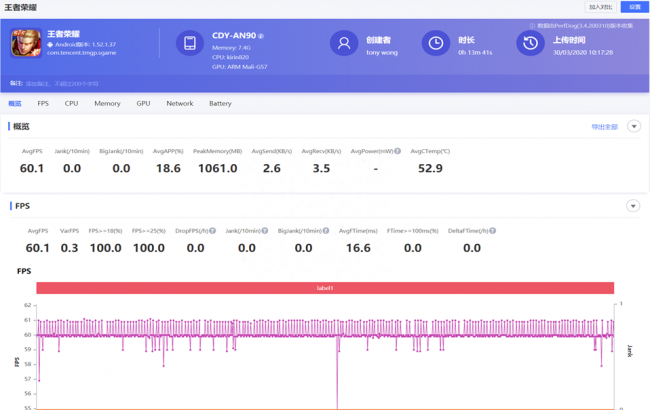650x410 pixels.
Task: Open the Battery tab
Action: pos(220,104)
